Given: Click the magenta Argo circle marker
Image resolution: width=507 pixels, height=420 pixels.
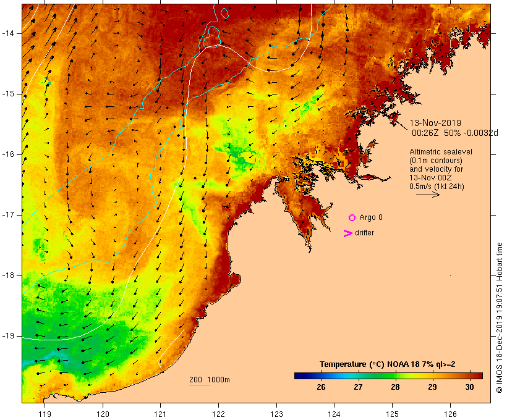Looking at the screenshot, I should coord(352,218).
